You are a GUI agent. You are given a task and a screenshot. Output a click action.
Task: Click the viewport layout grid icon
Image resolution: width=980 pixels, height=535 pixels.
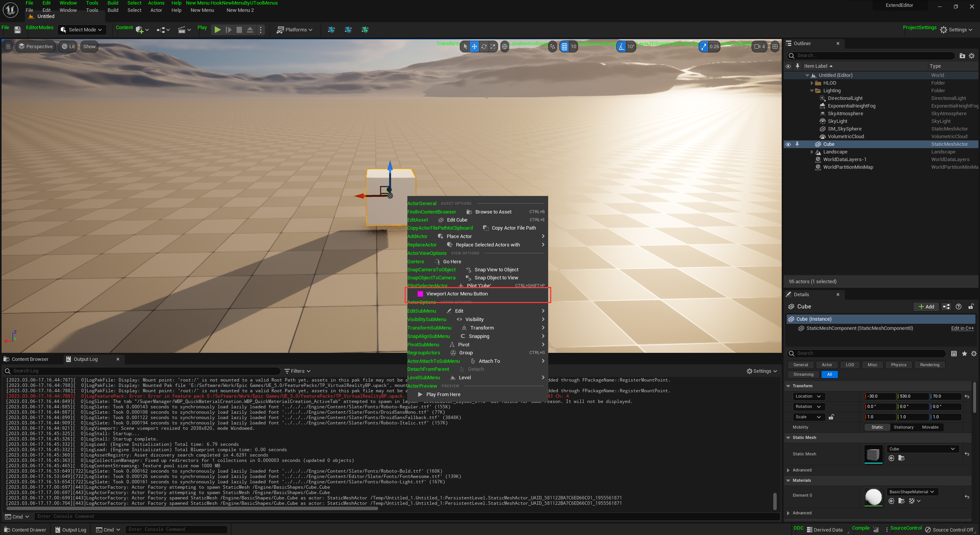tap(775, 47)
